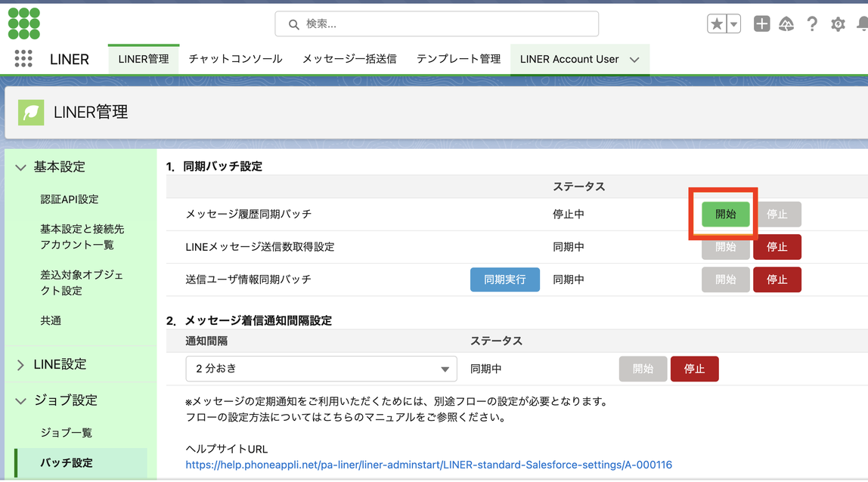Image resolution: width=868 pixels, height=482 pixels.
Task: Open the テンプレート管理 tab
Action: pyautogui.click(x=458, y=59)
